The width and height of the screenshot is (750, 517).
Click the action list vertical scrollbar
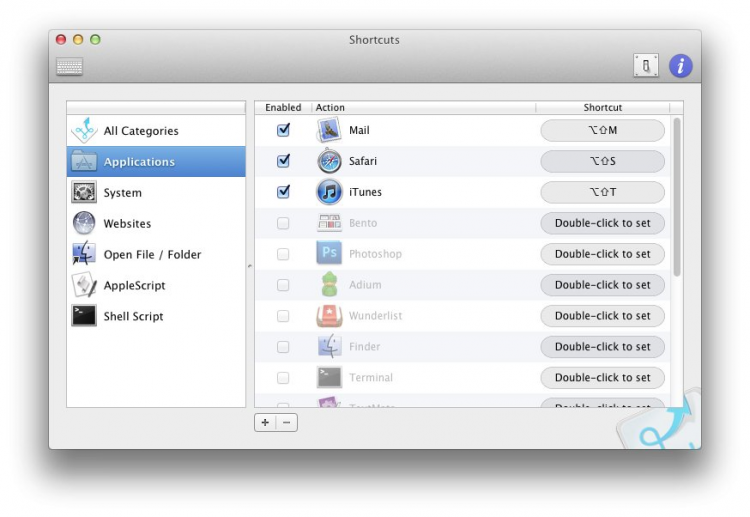(x=677, y=197)
